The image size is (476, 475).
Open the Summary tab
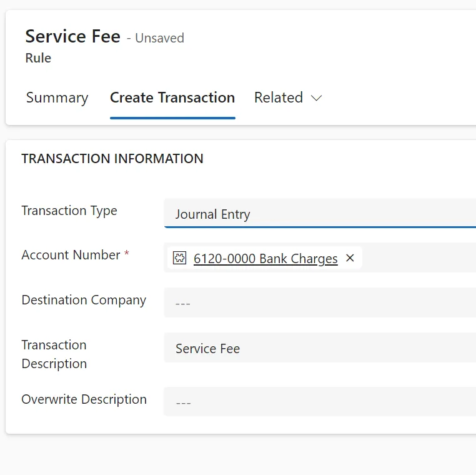tap(57, 97)
